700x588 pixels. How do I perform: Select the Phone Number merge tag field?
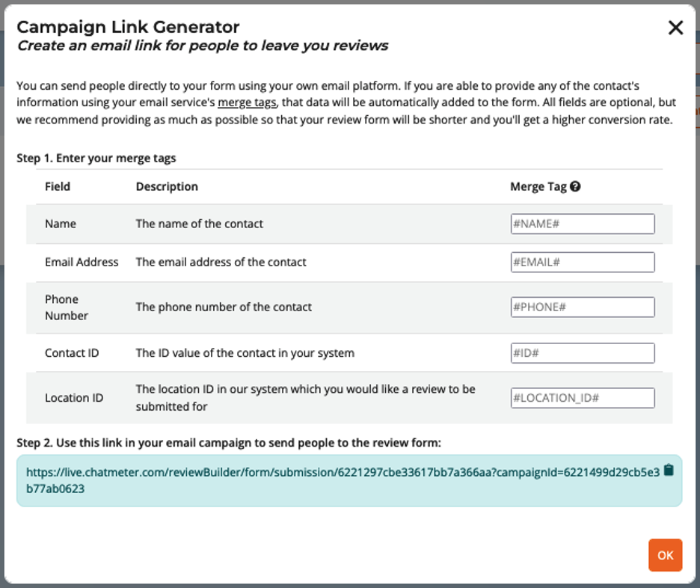[x=583, y=307]
